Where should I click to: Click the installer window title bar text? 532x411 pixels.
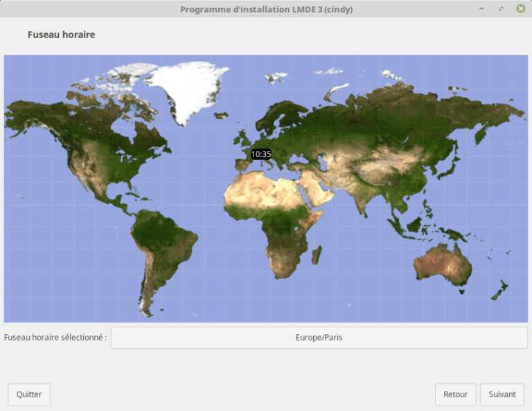(266, 9)
